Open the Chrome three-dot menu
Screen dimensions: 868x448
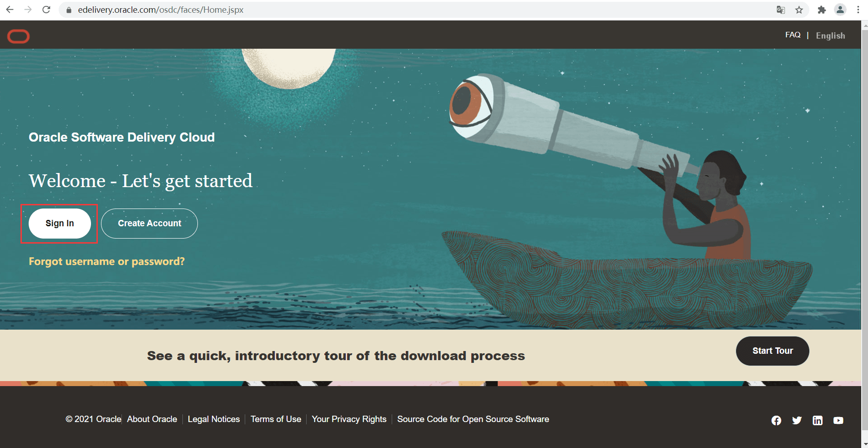click(x=858, y=10)
